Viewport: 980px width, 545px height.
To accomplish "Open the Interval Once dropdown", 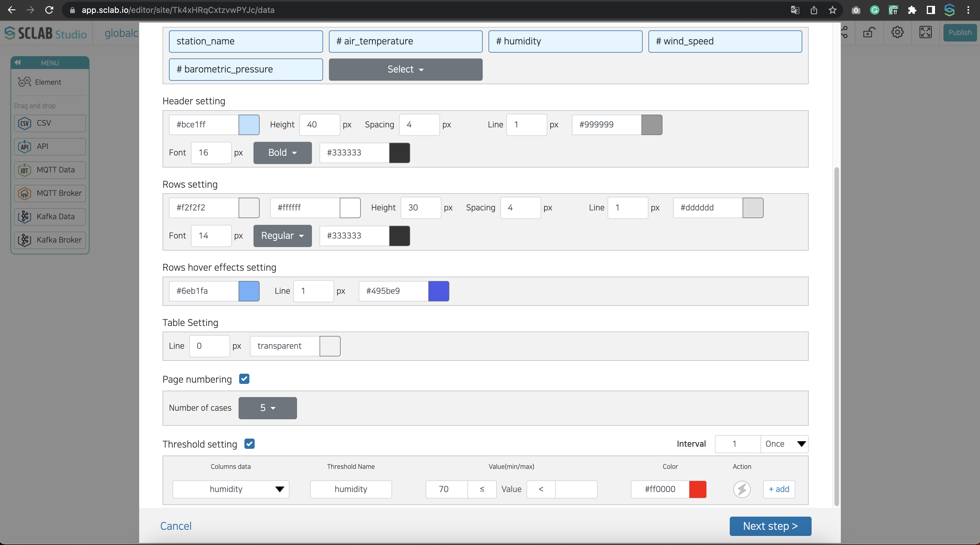I will click(784, 444).
